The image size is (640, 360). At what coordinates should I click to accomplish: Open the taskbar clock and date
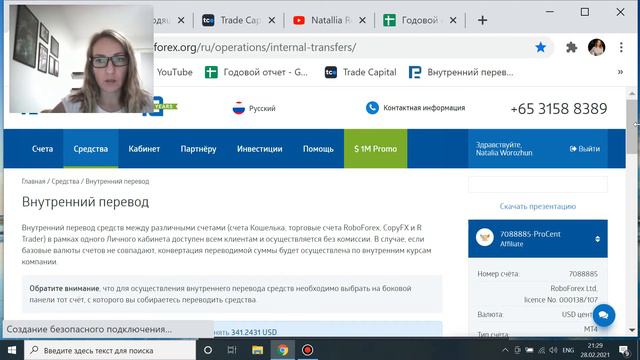(x=595, y=350)
